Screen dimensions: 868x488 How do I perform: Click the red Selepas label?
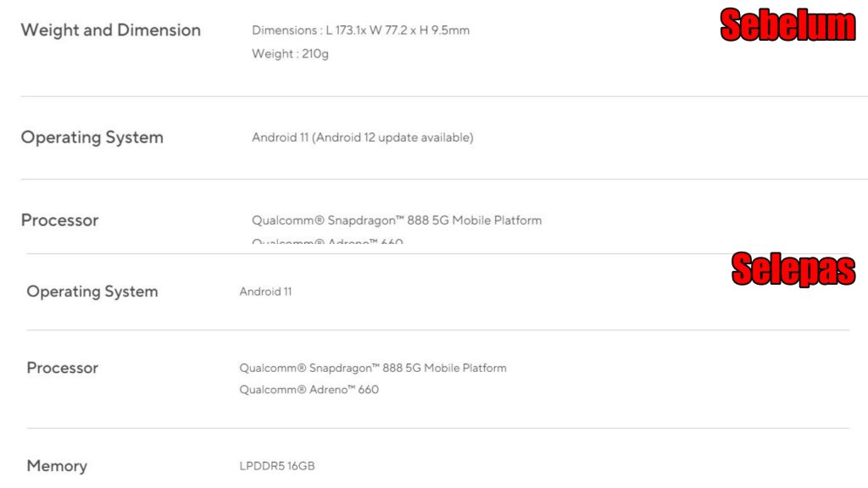793,269
